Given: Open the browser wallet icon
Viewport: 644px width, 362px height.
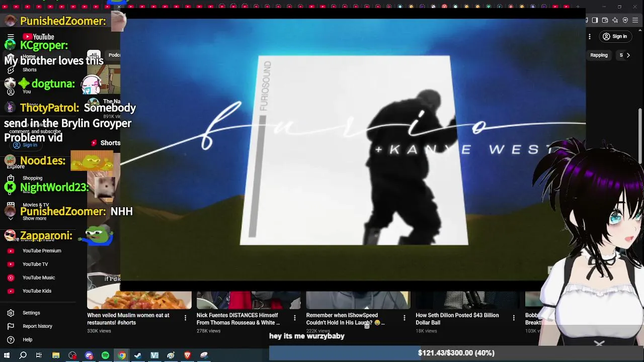Looking at the screenshot, I should 605,20.
